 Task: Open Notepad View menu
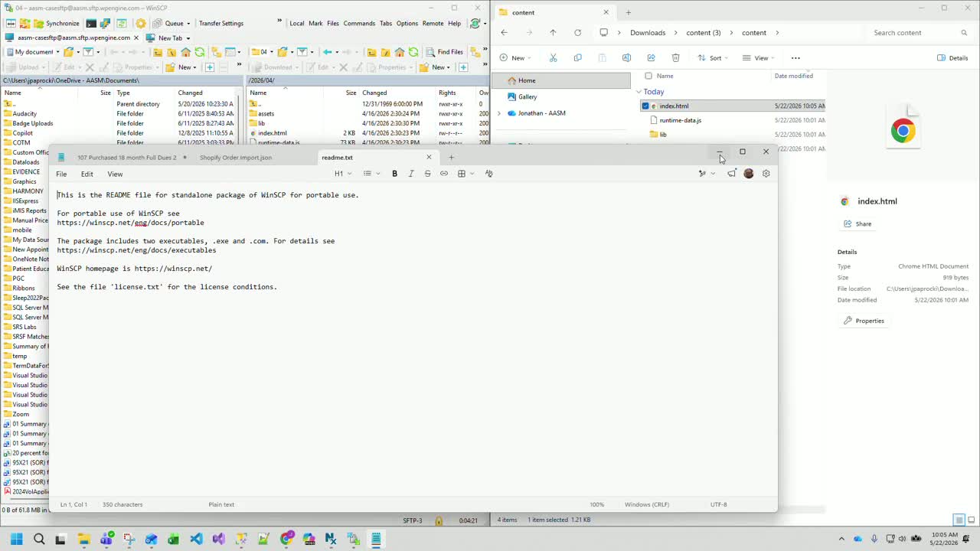(115, 174)
